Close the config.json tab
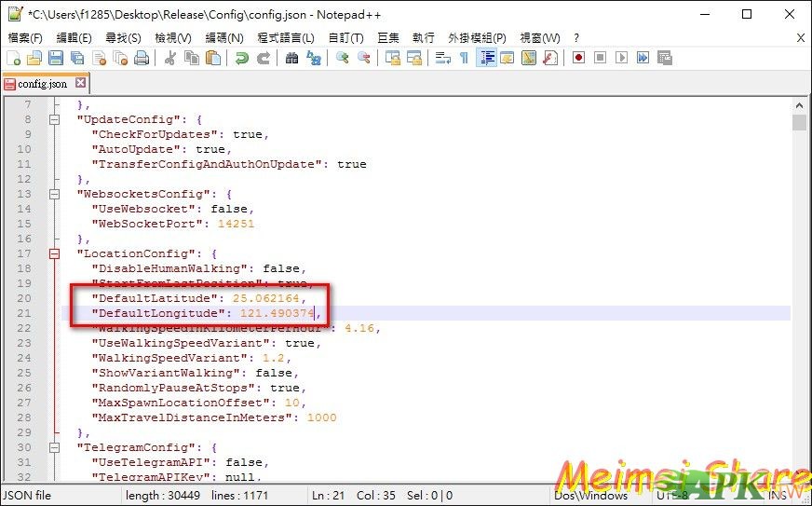This screenshot has width=812, height=506. [x=81, y=83]
